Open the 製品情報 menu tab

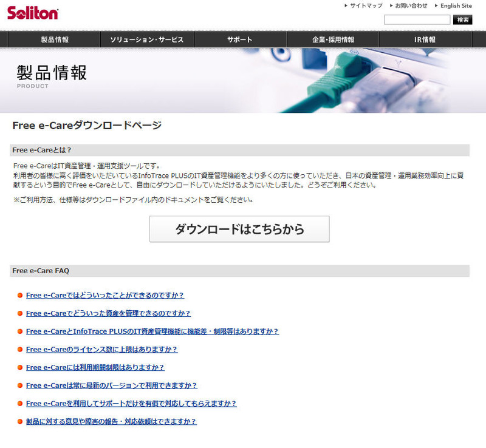click(55, 39)
